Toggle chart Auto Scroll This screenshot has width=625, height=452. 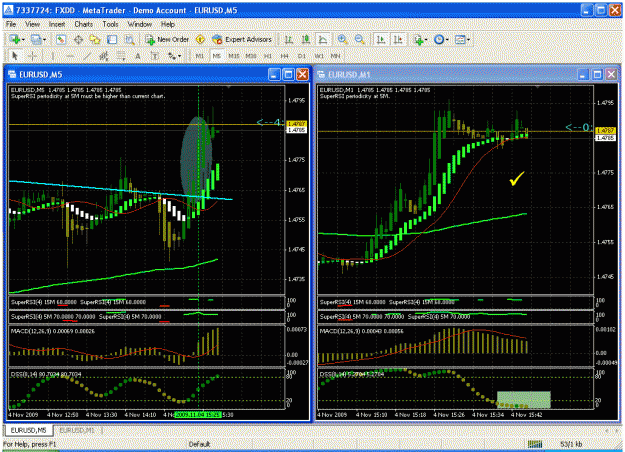pos(381,39)
